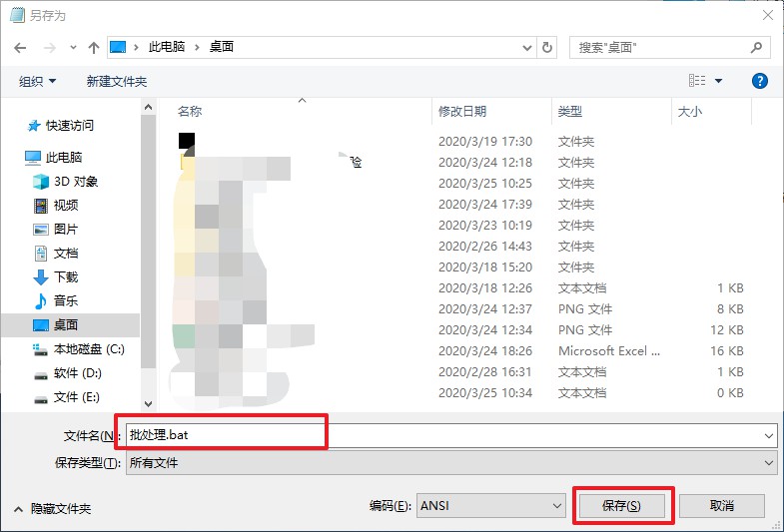Open 图片 folder in sidebar
This screenshot has height=532, width=784.
(x=56, y=230)
